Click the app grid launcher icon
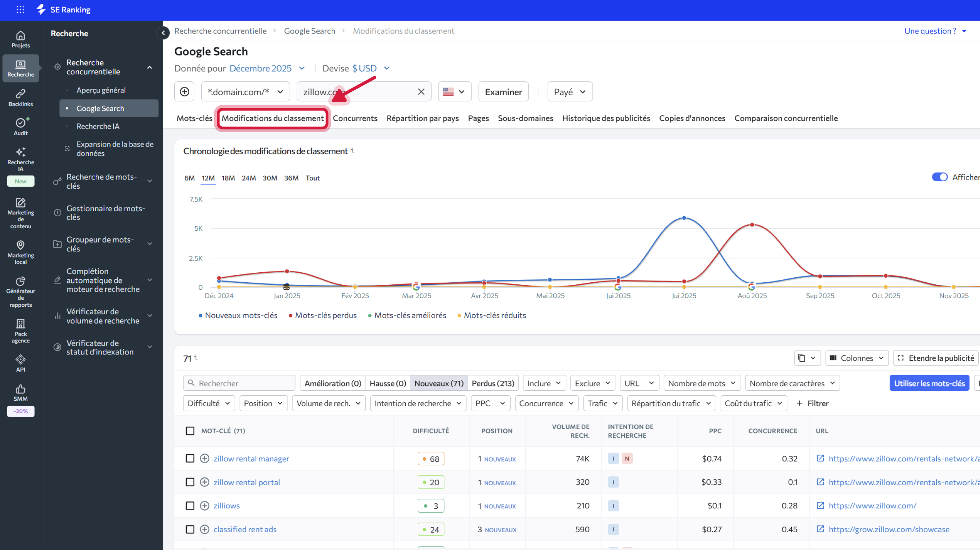 pyautogui.click(x=21, y=10)
